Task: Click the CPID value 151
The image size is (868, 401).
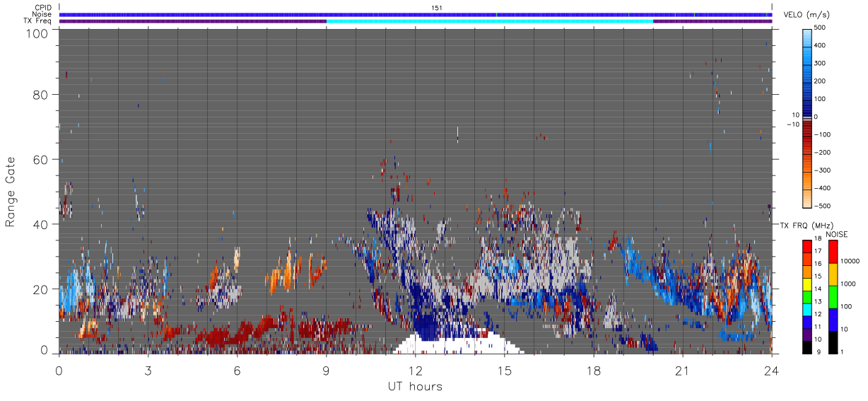Action: point(436,8)
